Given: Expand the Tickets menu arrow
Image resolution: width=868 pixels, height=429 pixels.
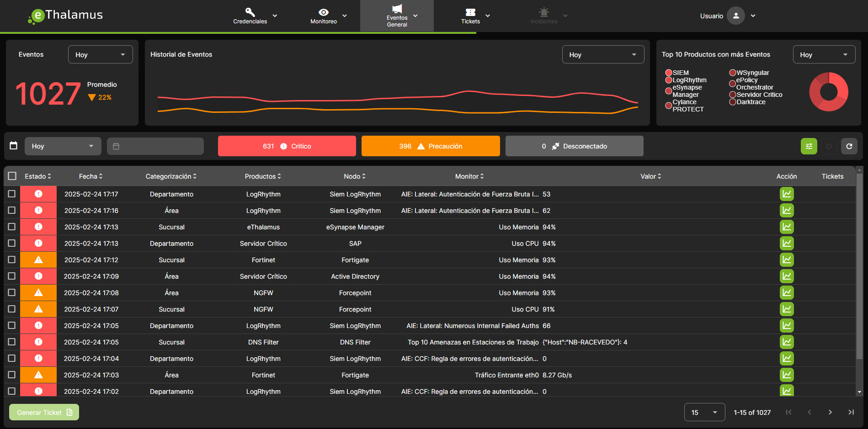Looking at the screenshot, I should [x=488, y=16].
